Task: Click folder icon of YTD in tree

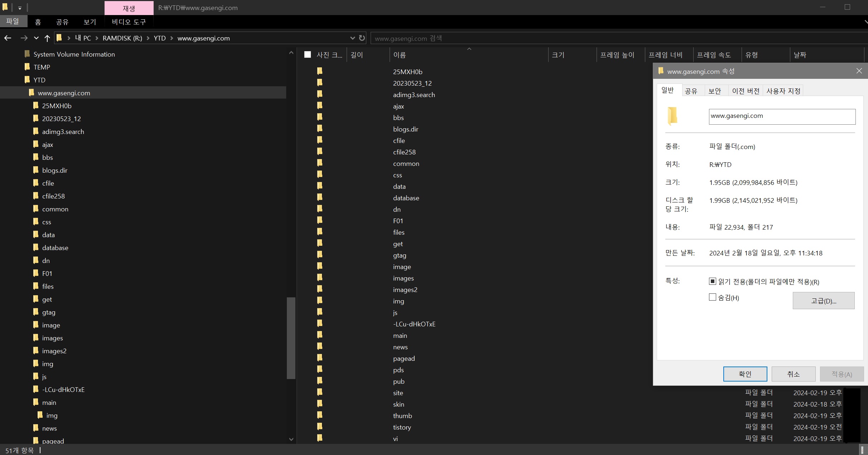Action: (27, 80)
